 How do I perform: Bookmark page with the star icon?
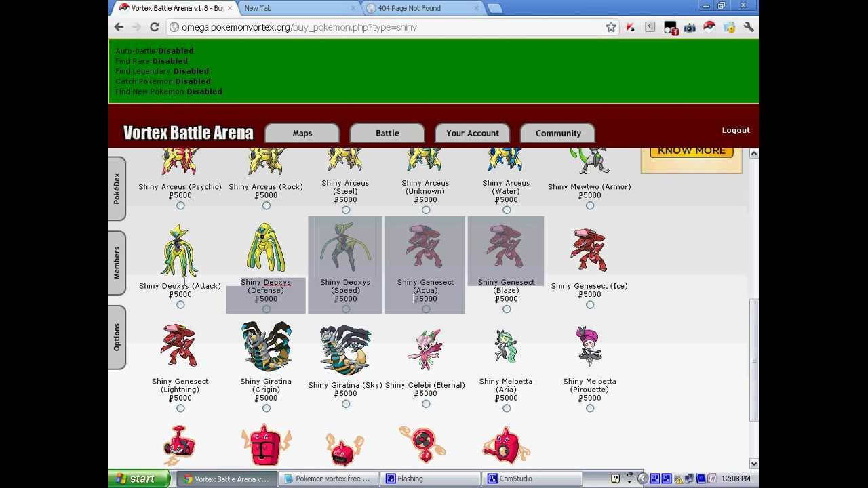coord(611,27)
